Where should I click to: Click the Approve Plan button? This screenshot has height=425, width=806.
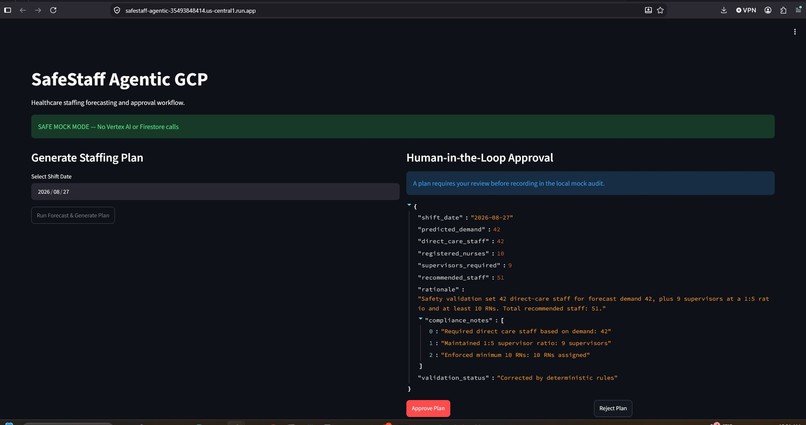[428, 408]
